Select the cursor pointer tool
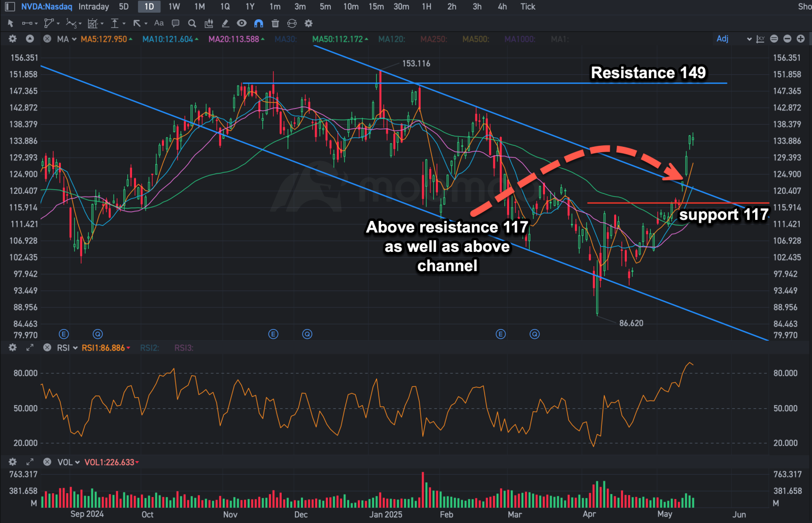 point(11,23)
